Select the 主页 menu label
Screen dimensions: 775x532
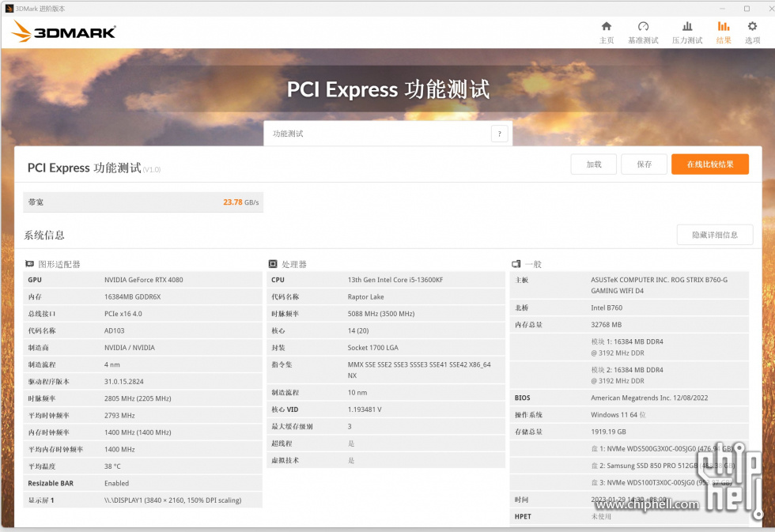(607, 40)
